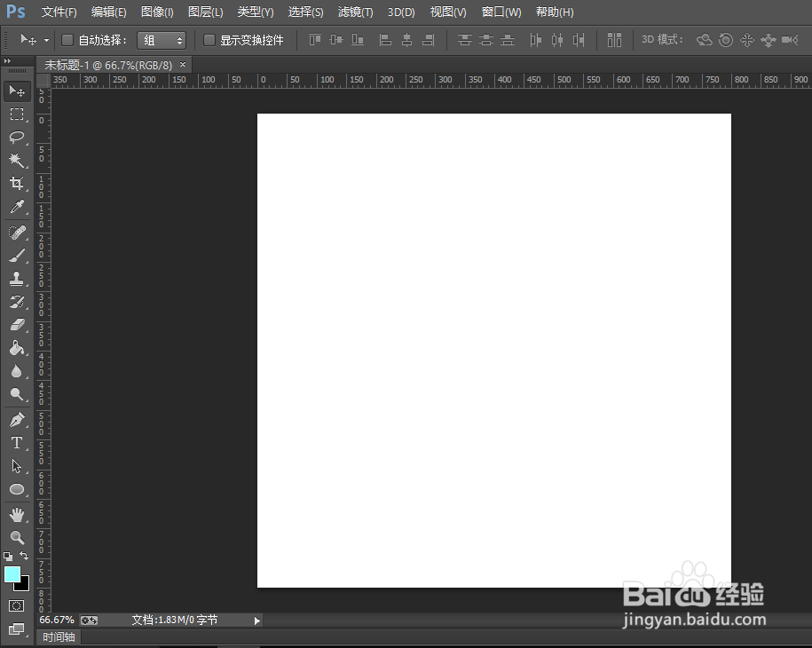This screenshot has width=812, height=648.
Task: Toggle Quick Mask mode
Action: tap(17, 605)
